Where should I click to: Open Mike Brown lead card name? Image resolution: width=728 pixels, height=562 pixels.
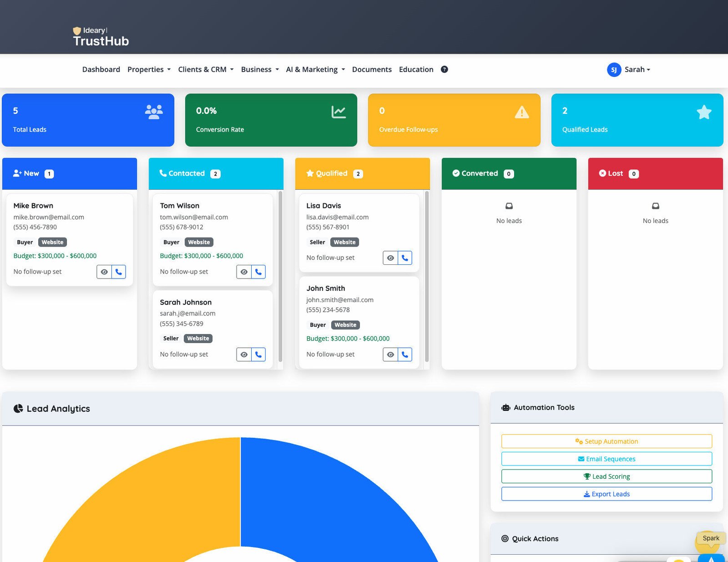(x=33, y=206)
